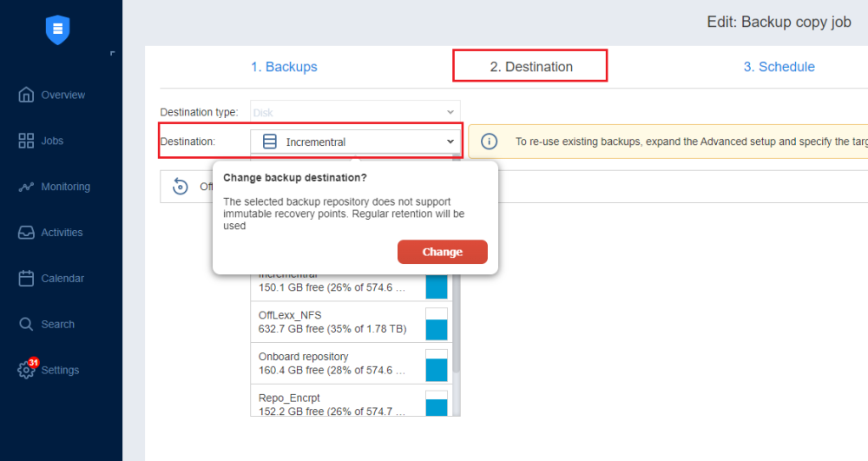Screen dimensions: 868x461
Task: Click the Search magnifier icon
Action: (x=26, y=325)
